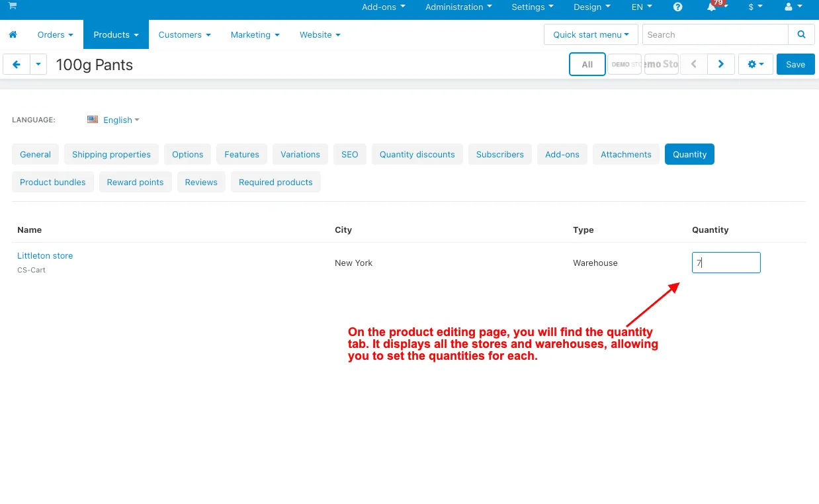Screen dimensions: 819x504
Task: Click the help question mark icon
Action: tap(677, 7)
